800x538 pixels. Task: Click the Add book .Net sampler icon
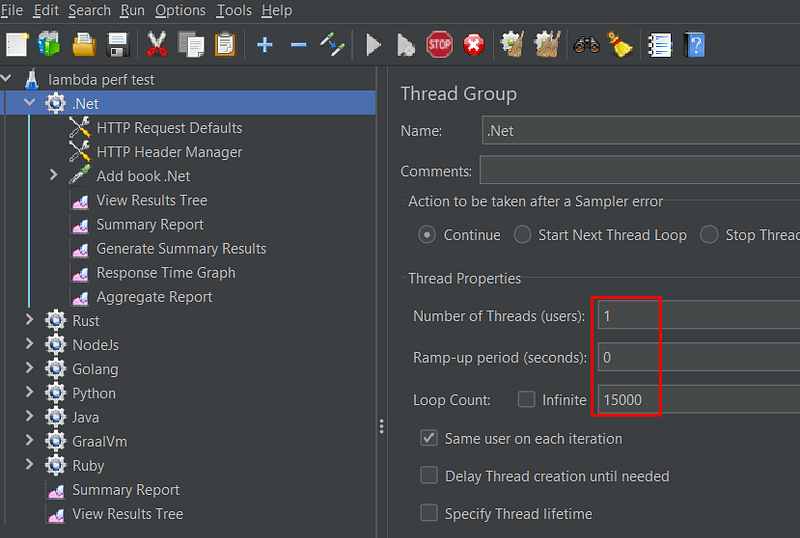coord(80,175)
